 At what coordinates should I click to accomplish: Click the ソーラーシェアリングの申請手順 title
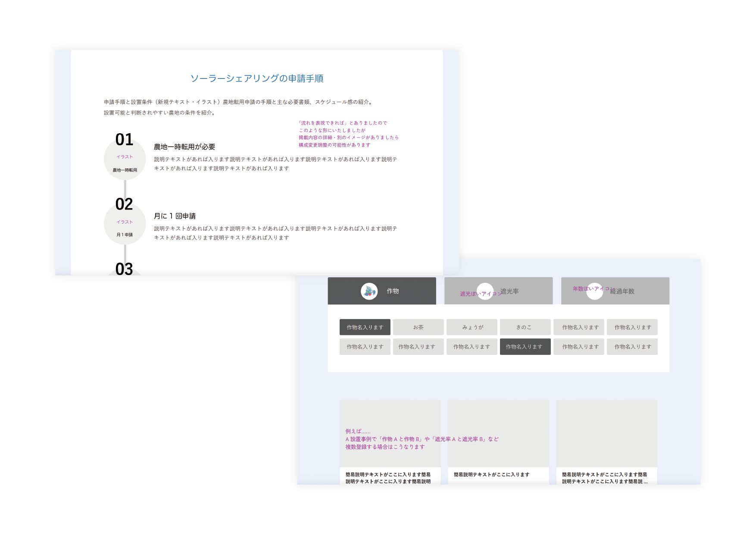(x=257, y=78)
